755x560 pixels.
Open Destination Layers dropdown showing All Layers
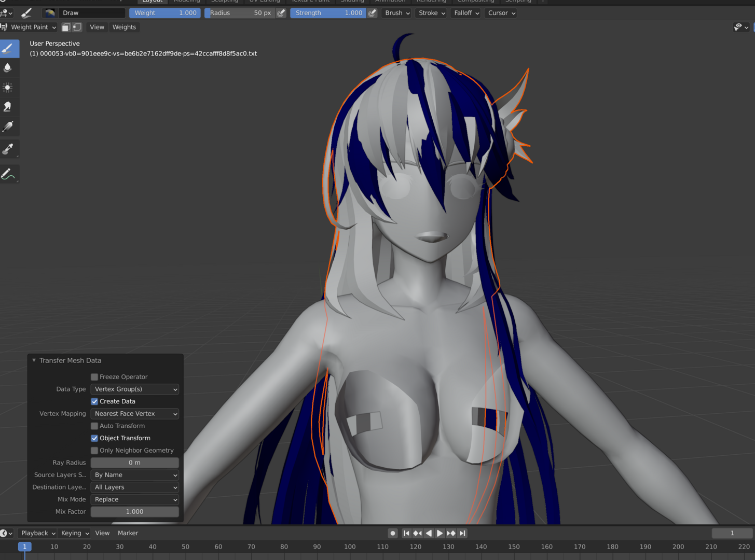click(135, 487)
